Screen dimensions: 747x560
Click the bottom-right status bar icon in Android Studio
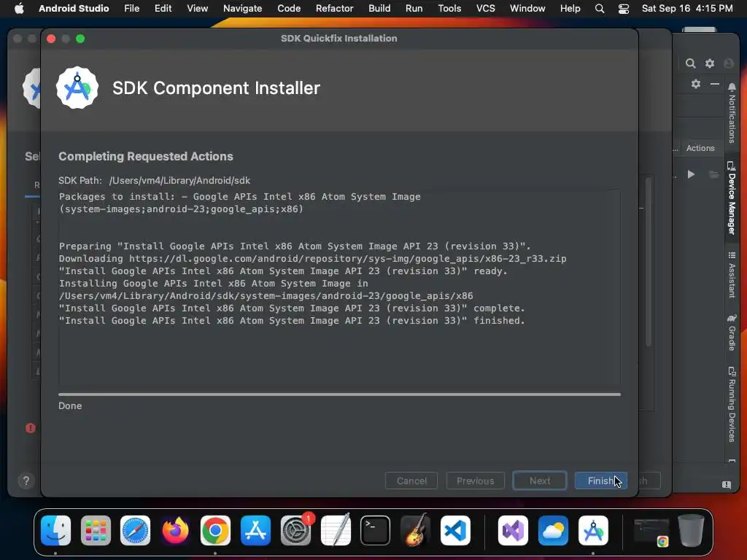click(727, 485)
